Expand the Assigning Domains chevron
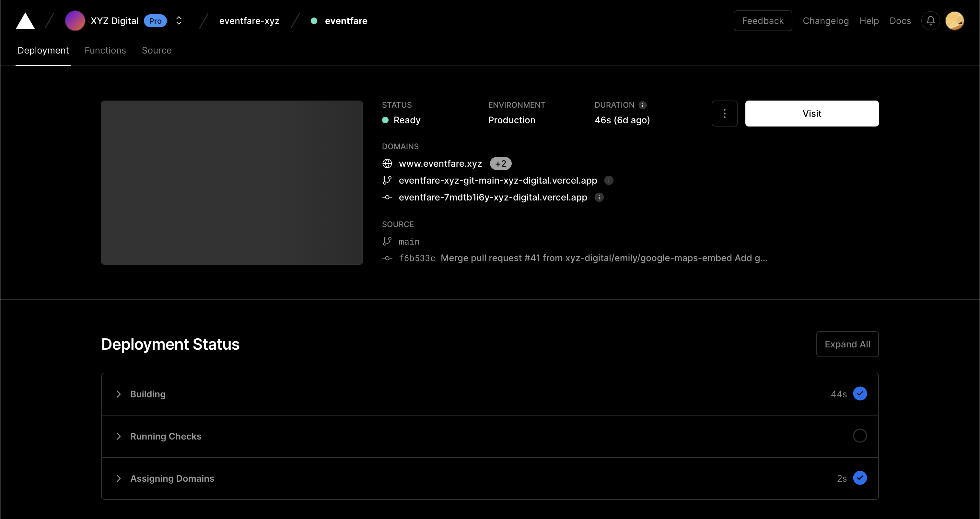980x519 pixels. pyautogui.click(x=118, y=479)
